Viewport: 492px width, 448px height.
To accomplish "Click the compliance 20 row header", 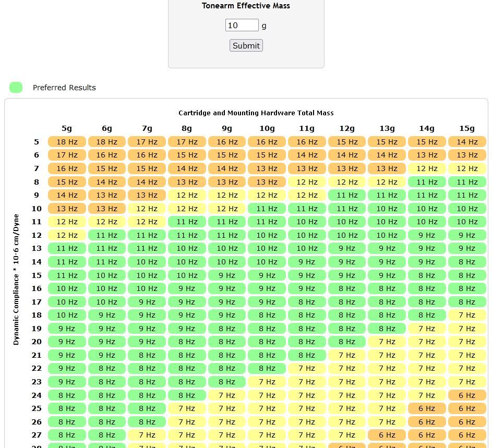I will pyautogui.click(x=37, y=342).
